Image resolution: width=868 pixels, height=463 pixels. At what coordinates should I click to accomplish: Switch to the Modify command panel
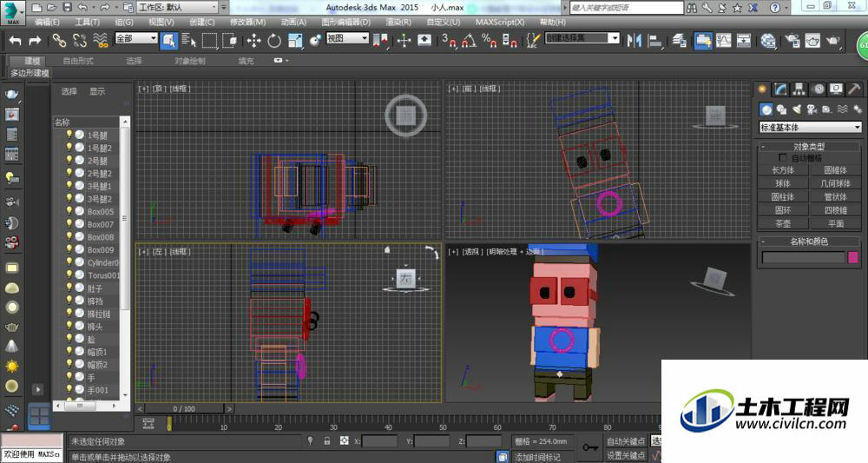pos(780,89)
